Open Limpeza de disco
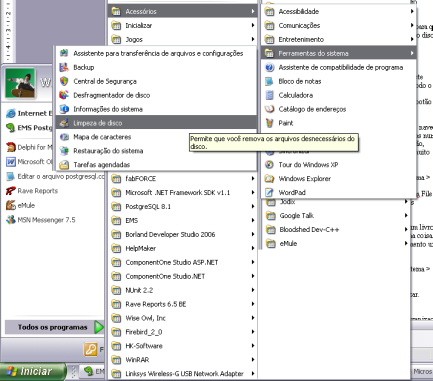 (x=156, y=123)
